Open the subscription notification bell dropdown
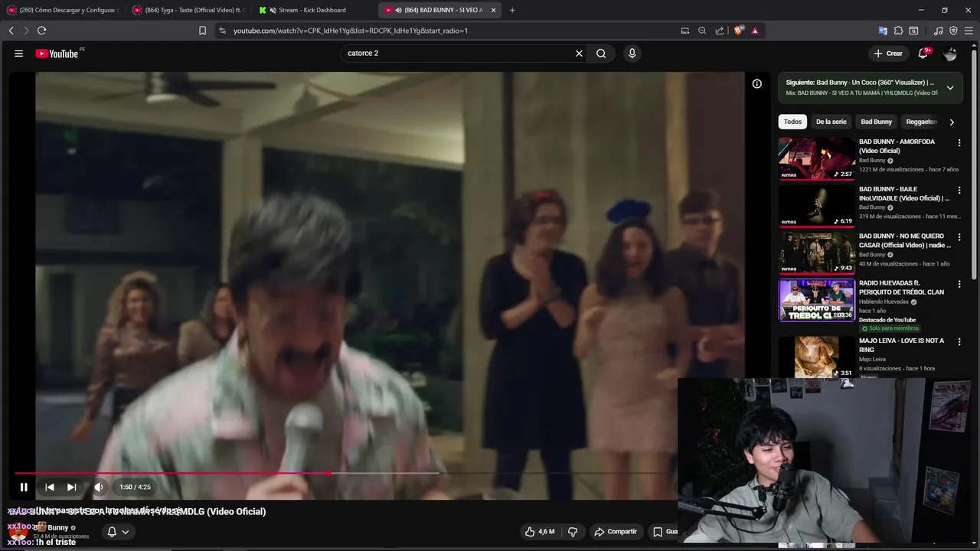Image resolution: width=980 pixels, height=551 pixels. [118, 532]
